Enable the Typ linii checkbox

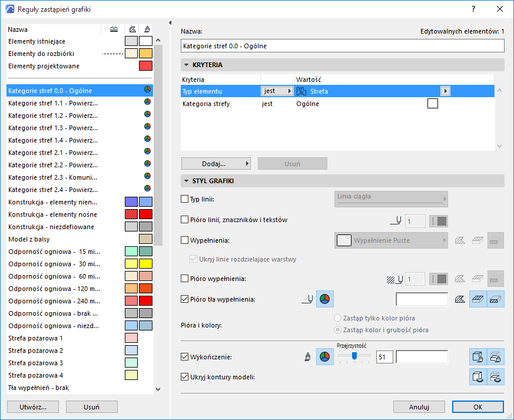[184, 199]
